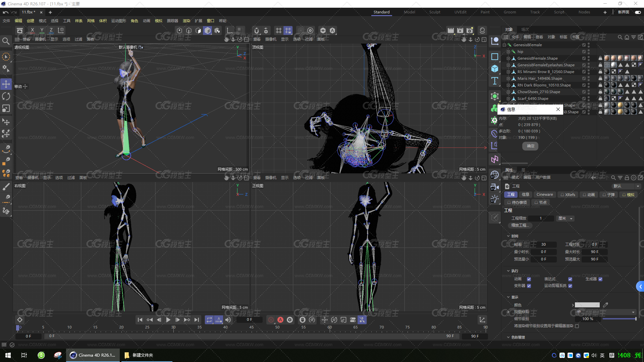The image size is (644, 362).
Task: Toggle the 新界面 switch
Action: (638, 12)
